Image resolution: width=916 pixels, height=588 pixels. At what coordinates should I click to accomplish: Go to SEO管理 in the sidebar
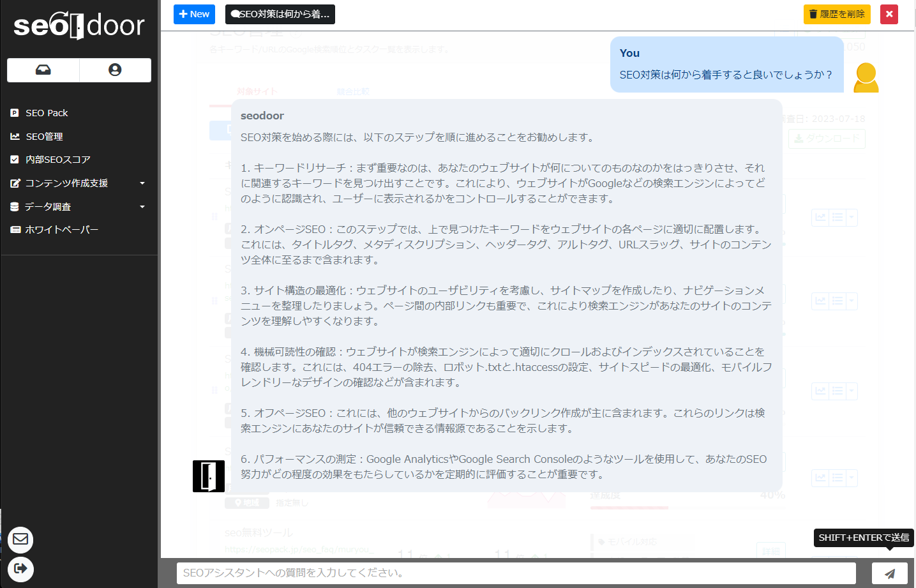click(x=44, y=137)
